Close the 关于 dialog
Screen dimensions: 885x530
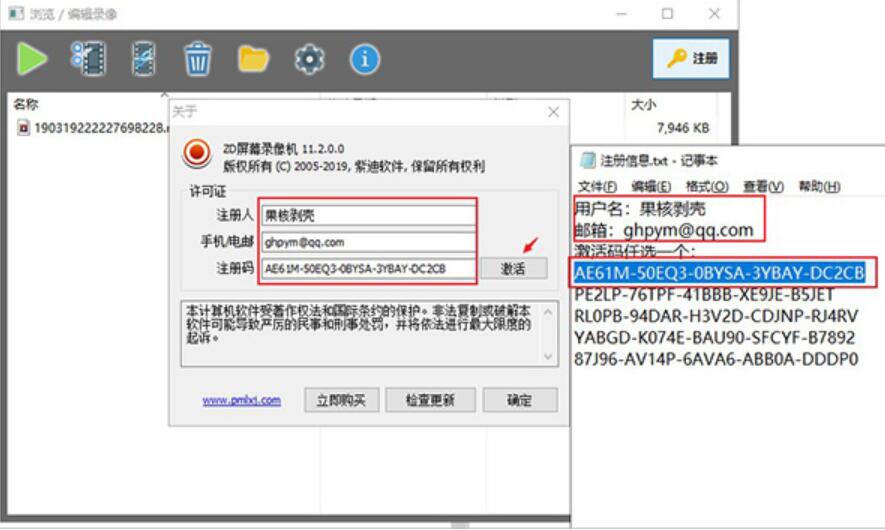tap(553, 112)
